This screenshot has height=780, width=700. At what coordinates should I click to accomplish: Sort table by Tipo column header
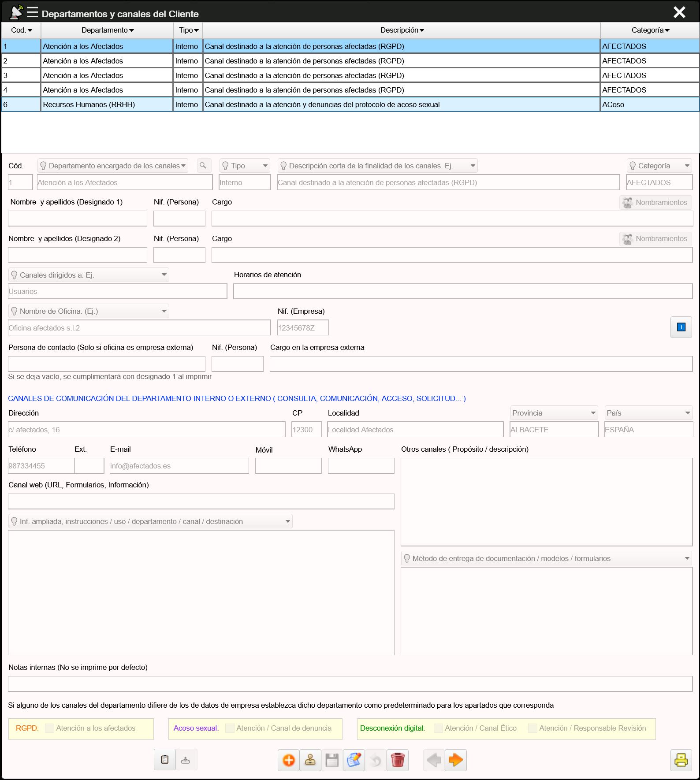tap(188, 30)
